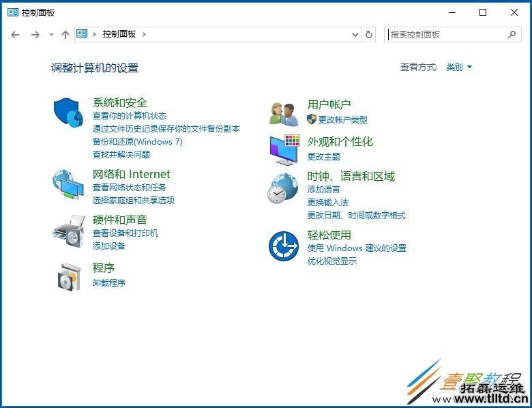Minimize the Control Panel window
Screen dimensions: 532x408
coord(452,12)
